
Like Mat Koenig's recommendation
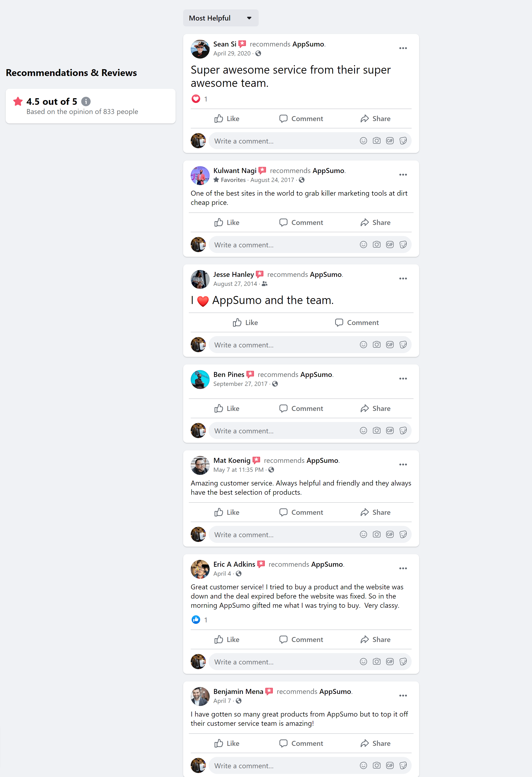pyautogui.click(x=227, y=513)
